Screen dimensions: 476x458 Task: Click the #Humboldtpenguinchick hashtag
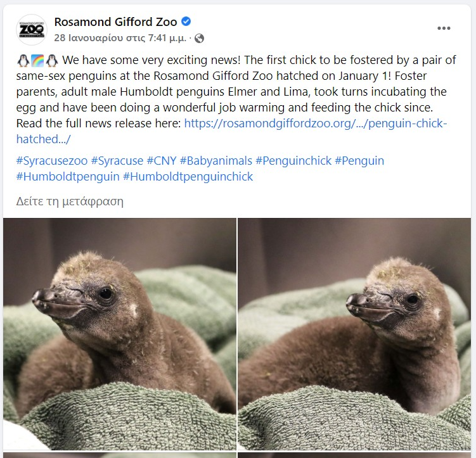(x=188, y=177)
